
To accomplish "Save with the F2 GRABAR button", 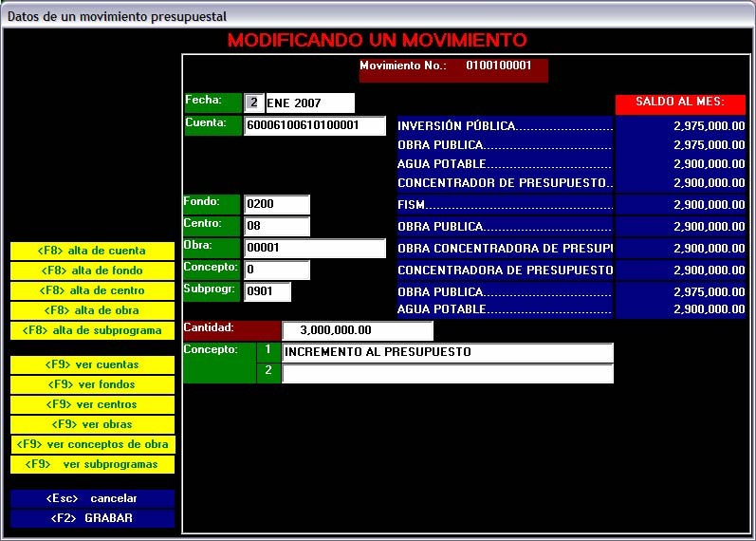I will pyautogui.click(x=92, y=518).
